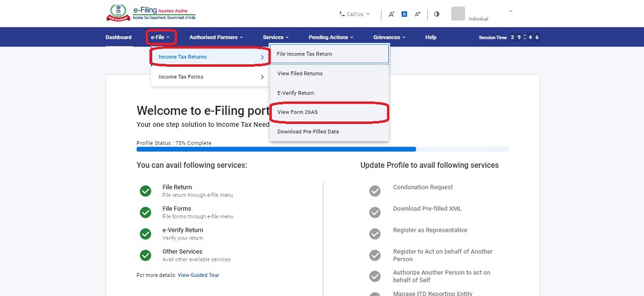Open Income Tax Forms submenu
The width and height of the screenshot is (644, 296).
point(211,77)
